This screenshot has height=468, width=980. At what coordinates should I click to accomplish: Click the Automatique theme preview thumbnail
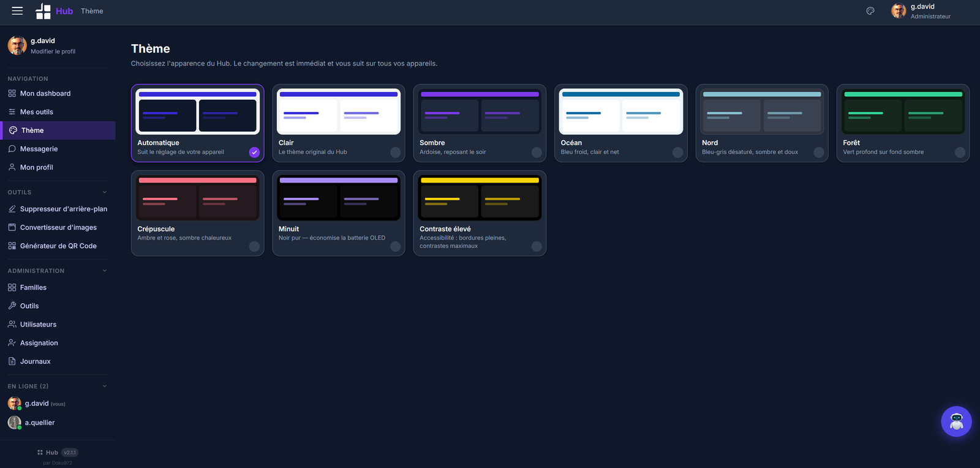pyautogui.click(x=197, y=111)
